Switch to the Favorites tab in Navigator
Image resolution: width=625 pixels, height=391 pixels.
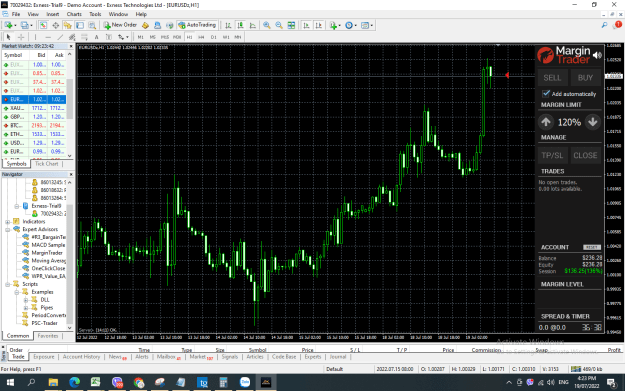48,336
